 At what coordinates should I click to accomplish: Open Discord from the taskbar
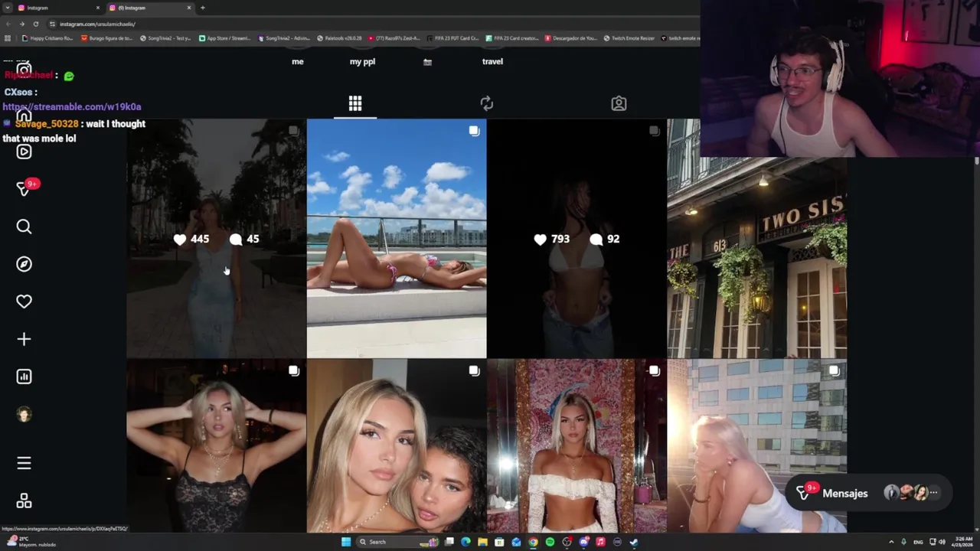[583, 542]
